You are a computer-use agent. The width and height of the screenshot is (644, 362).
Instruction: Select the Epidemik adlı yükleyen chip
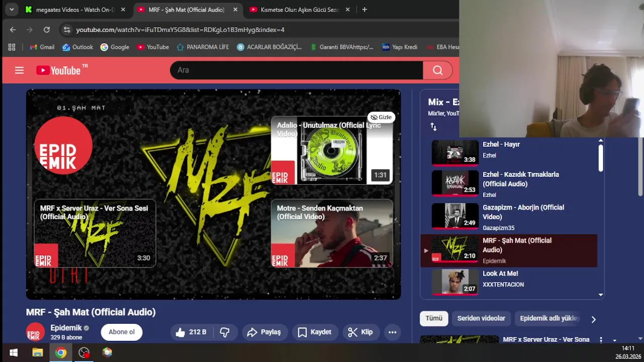tap(549, 318)
